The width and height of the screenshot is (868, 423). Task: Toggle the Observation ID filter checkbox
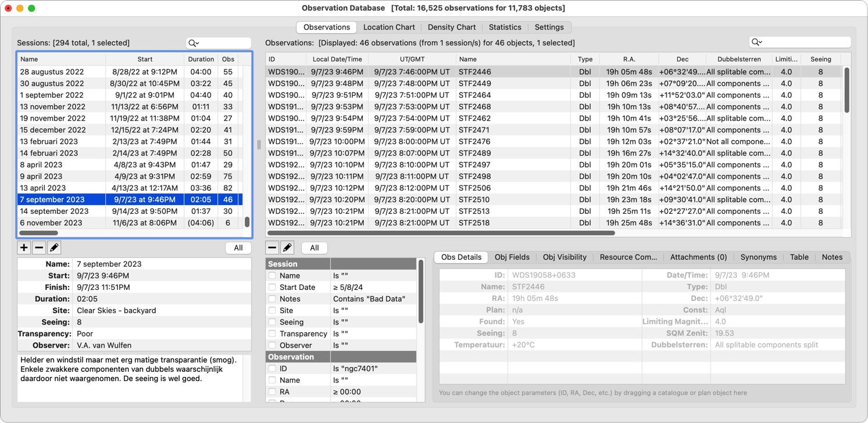(x=272, y=368)
